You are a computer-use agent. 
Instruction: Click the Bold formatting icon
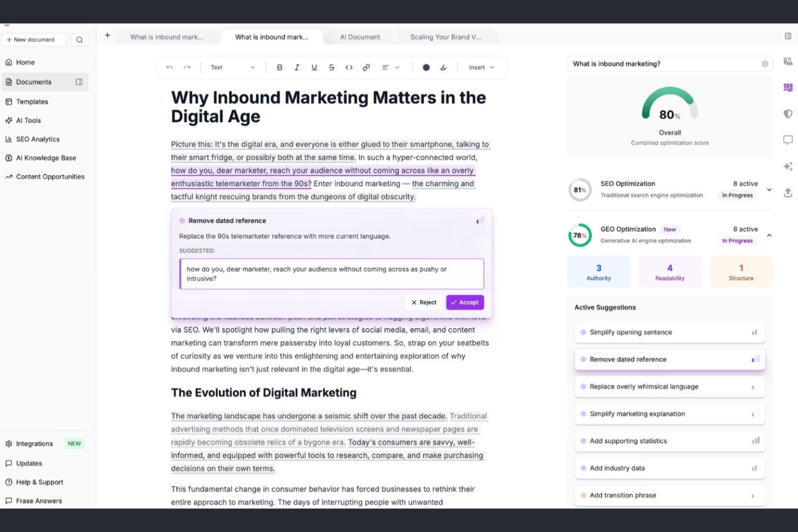[279, 67]
